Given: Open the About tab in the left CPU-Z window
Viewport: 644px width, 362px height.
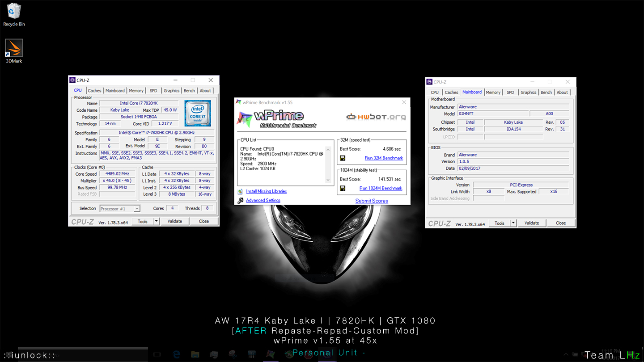Looking at the screenshot, I should tap(205, 91).
